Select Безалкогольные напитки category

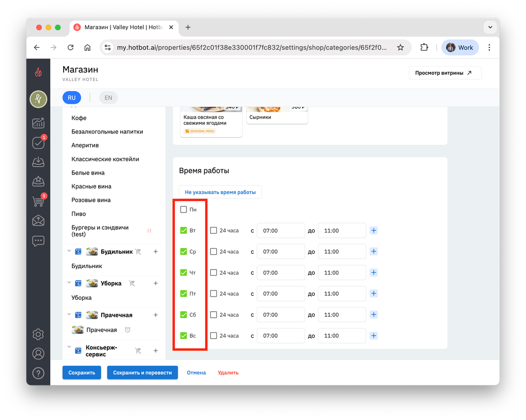(107, 132)
